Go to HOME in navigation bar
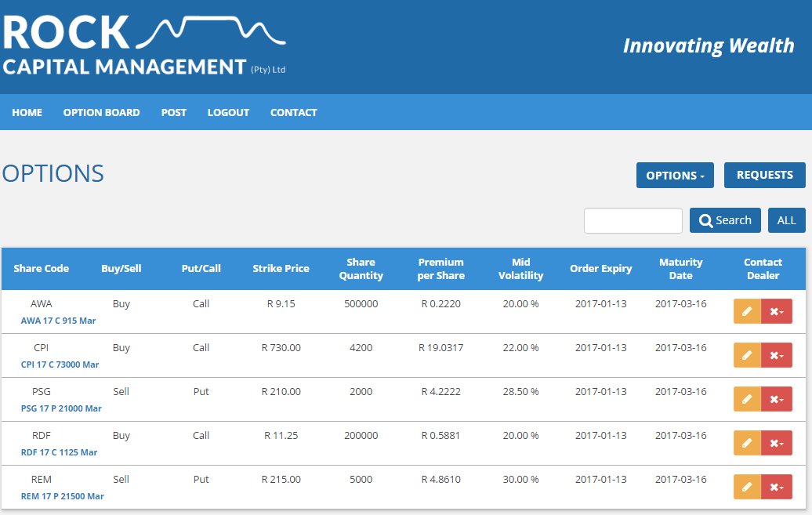The width and height of the screenshot is (812, 515). pos(27,112)
